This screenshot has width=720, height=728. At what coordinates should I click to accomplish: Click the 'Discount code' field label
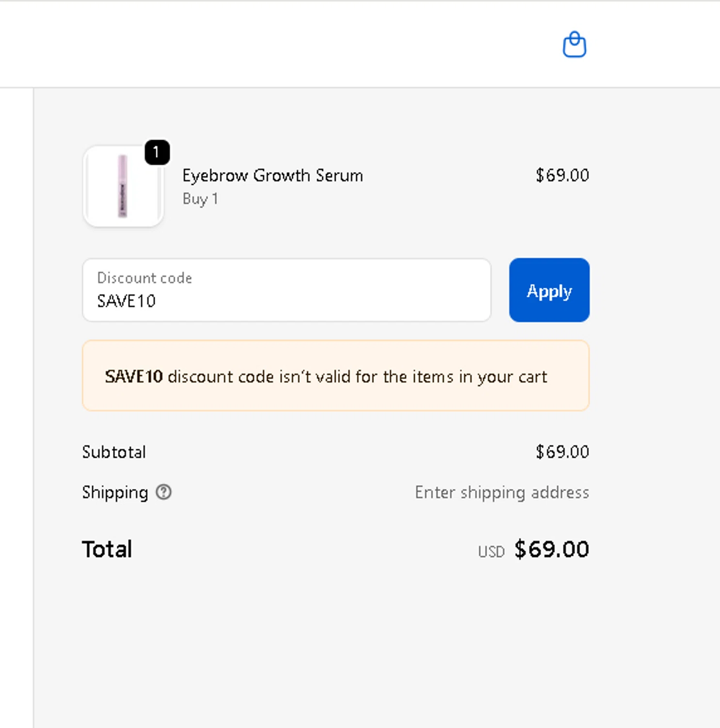tap(145, 278)
